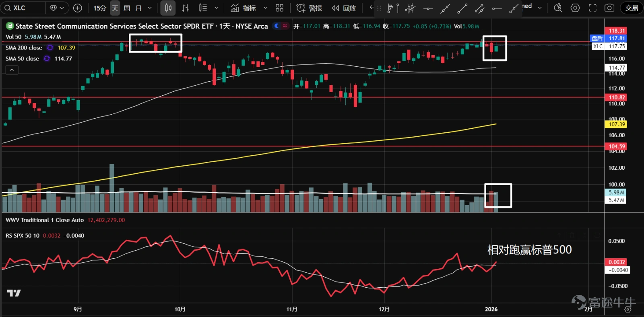Viewport: 644px width, 317px height.
Task: Click the SMA 200 refresh status icon
Action: [50, 47]
